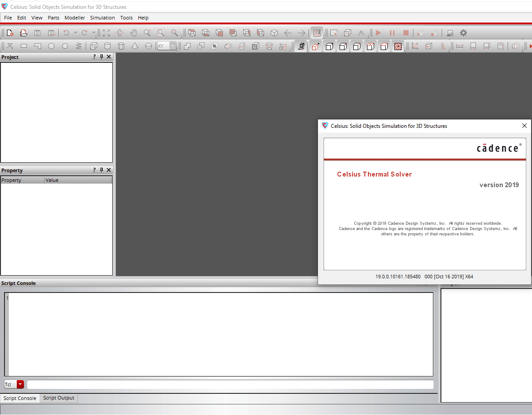Click the selection pointer box tool
Viewport: 532px width, 415px height.
click(334, 33)
